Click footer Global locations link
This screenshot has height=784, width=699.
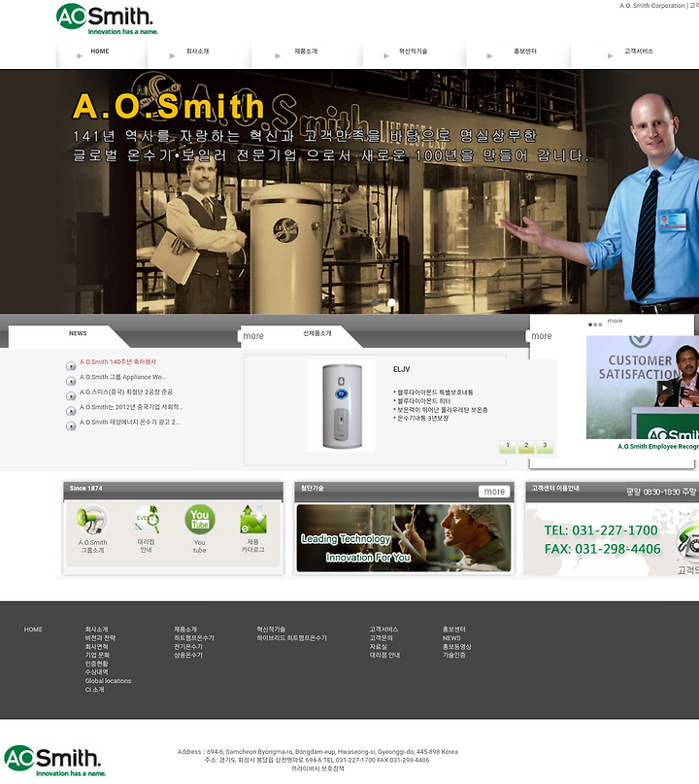coord(108,681)
